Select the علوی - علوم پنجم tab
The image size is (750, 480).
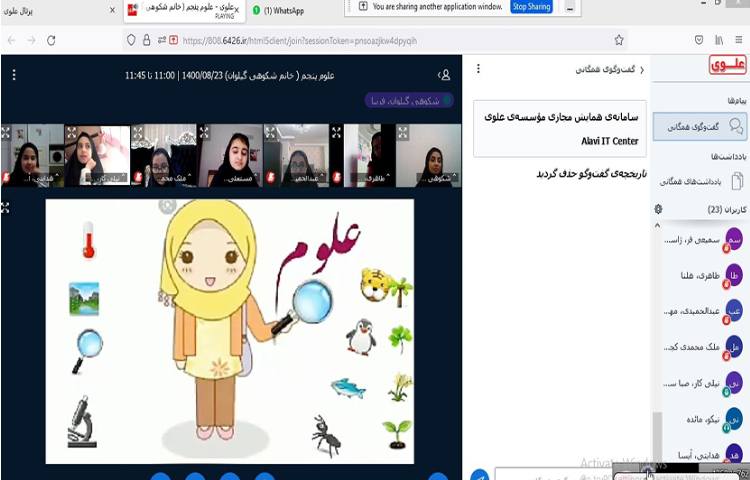185,11
